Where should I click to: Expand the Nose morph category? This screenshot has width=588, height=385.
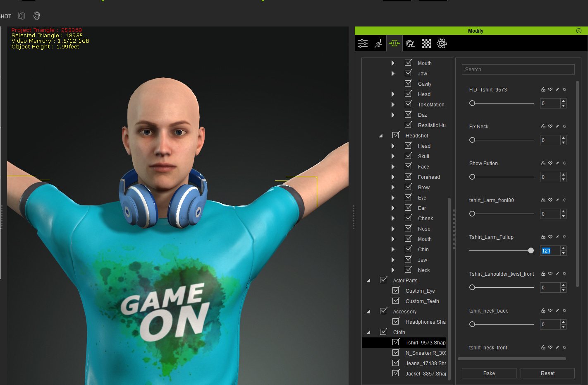393,229
